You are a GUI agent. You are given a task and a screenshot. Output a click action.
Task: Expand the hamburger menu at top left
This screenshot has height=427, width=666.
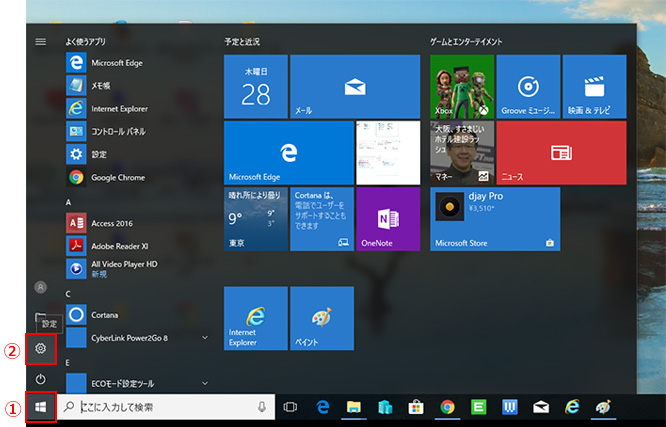point(40,42)
